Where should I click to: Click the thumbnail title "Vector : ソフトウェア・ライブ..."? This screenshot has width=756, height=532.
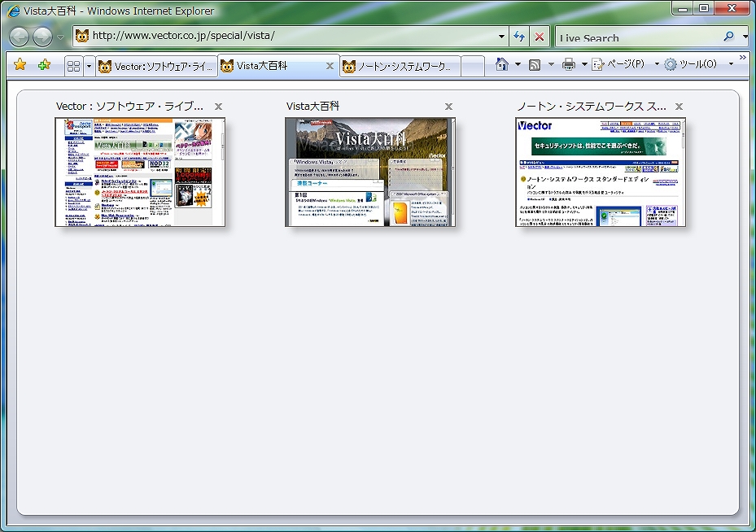tap(129, 107)
